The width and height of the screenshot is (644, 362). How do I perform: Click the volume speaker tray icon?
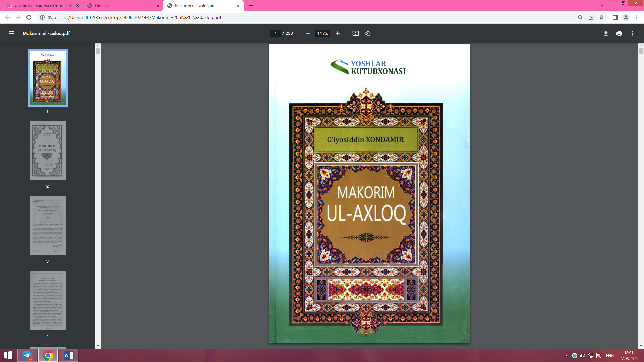pos(583,356)
